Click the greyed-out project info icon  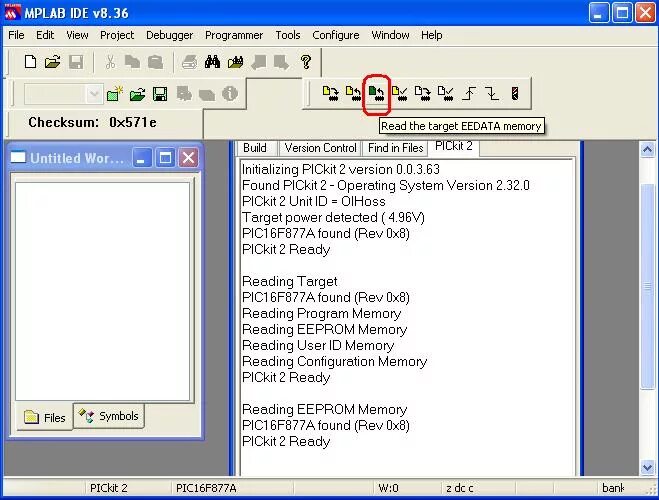(229, 94)
